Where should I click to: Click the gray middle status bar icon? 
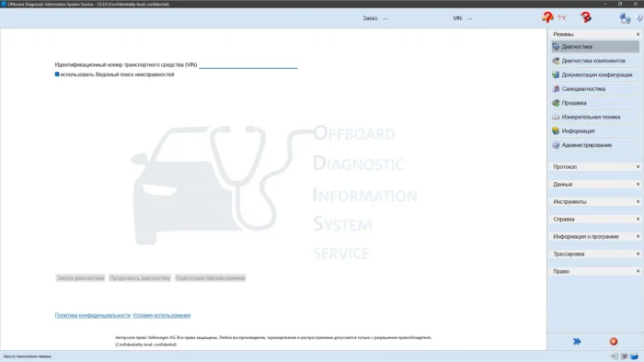pos(625,356)
